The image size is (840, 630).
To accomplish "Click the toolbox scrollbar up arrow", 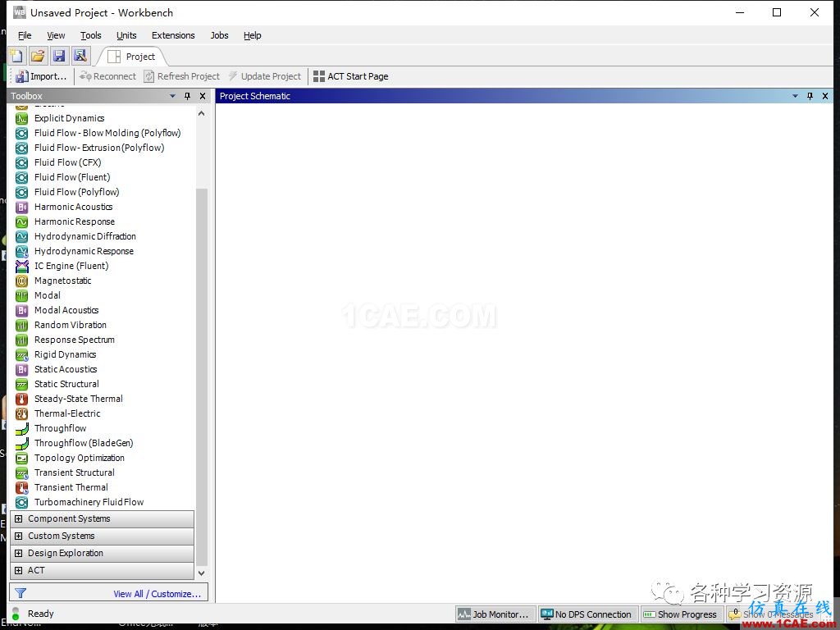I will [x=202, y=113].
